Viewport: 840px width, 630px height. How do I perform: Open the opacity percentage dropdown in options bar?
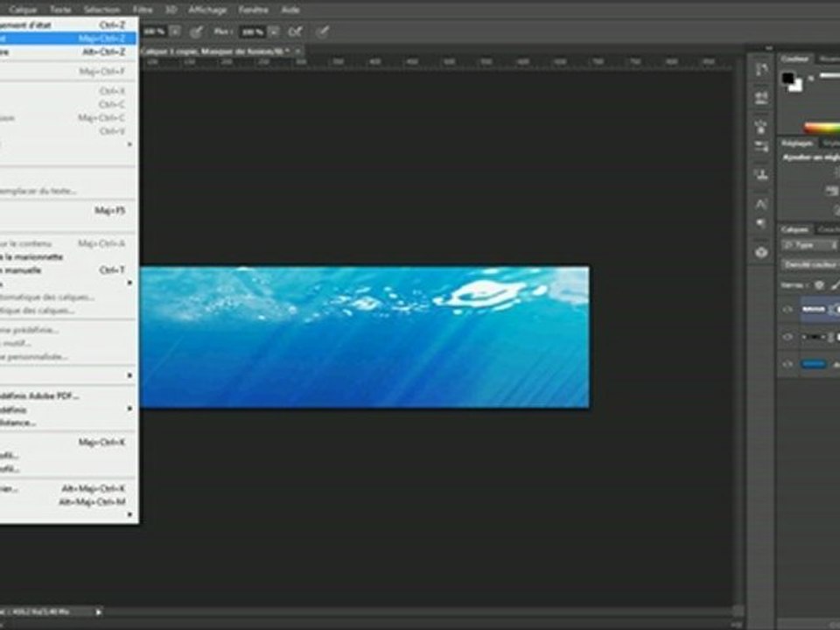click(175, 31)
